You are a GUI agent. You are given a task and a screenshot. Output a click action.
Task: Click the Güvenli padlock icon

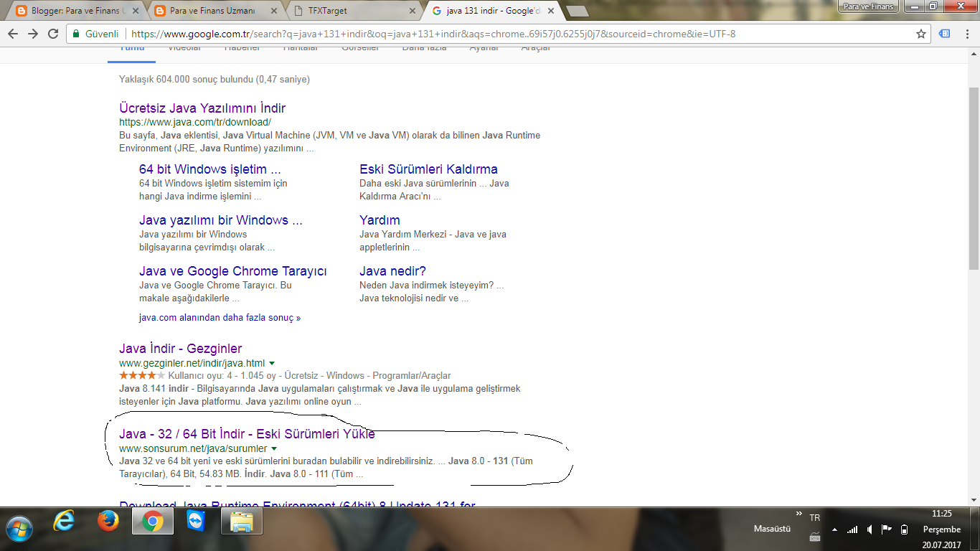pos(77,34)
